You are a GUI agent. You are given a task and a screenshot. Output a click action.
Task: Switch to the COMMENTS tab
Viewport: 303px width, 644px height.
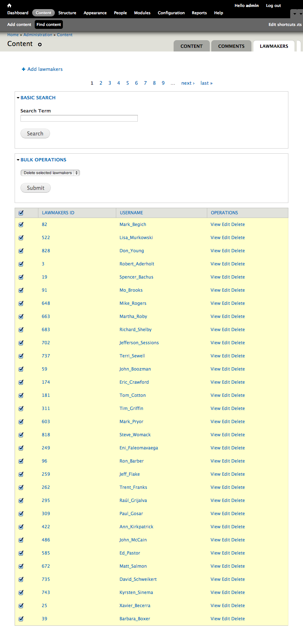click(231, 46)
